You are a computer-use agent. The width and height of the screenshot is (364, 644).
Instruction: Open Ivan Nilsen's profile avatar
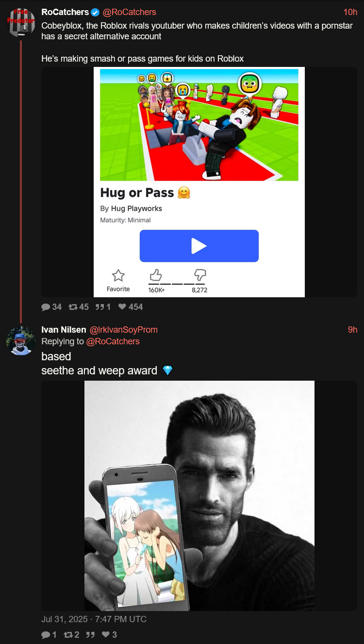pyautogui.click(x=21, y=341)
